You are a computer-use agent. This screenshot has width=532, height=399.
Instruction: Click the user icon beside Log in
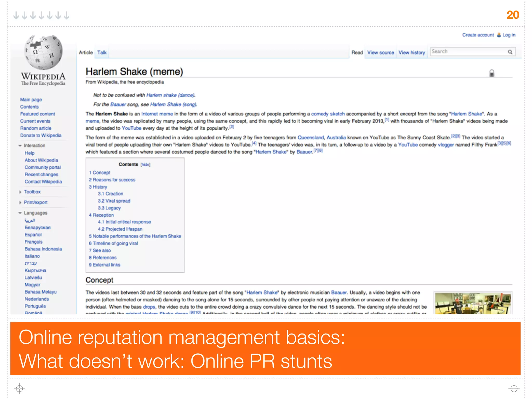tap(499, 35)
